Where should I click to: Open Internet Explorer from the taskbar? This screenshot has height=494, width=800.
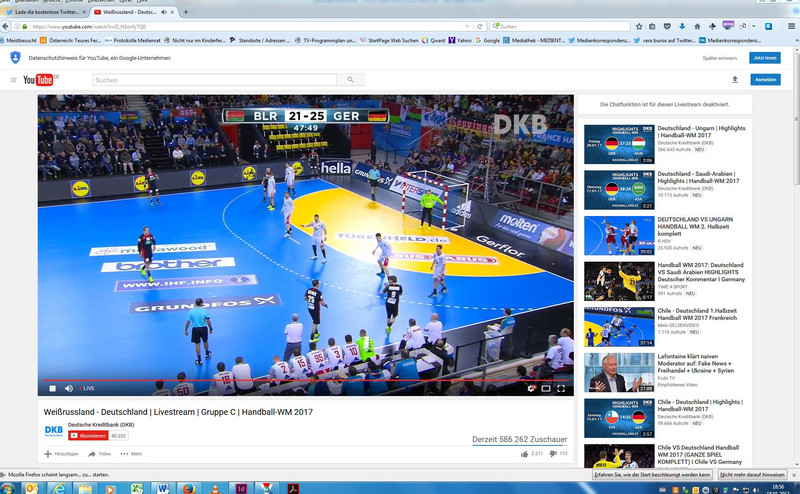(59, 488)
